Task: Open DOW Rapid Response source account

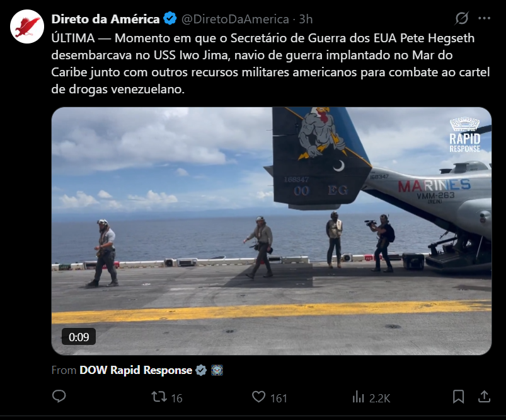Action: tap(136, 370)
